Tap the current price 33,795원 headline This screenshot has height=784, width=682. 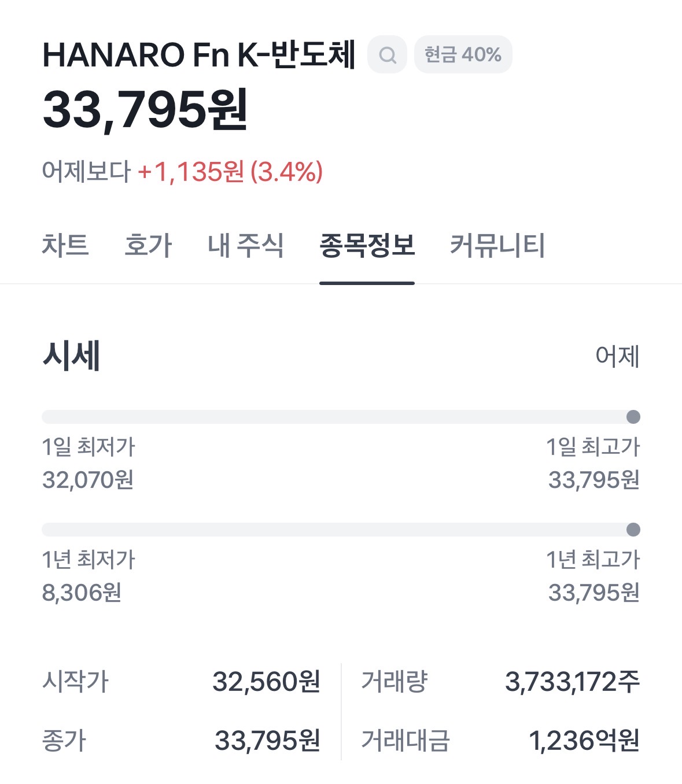145,110
